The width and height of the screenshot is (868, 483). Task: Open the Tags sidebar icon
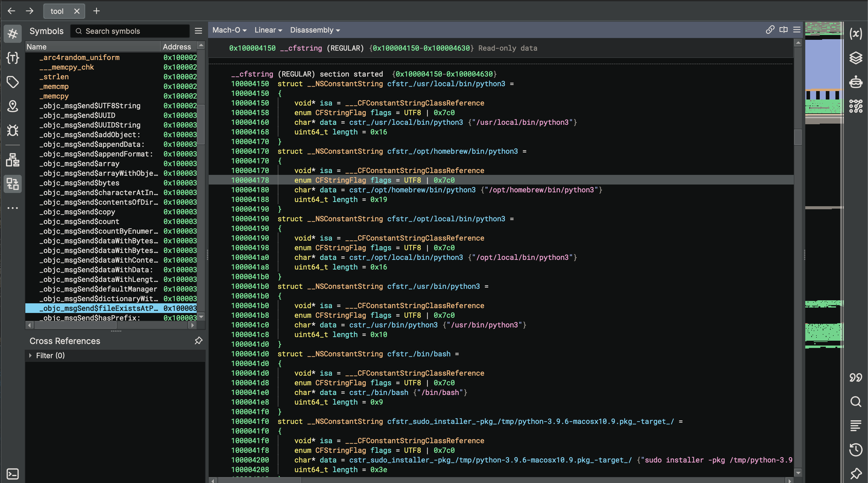12,82
